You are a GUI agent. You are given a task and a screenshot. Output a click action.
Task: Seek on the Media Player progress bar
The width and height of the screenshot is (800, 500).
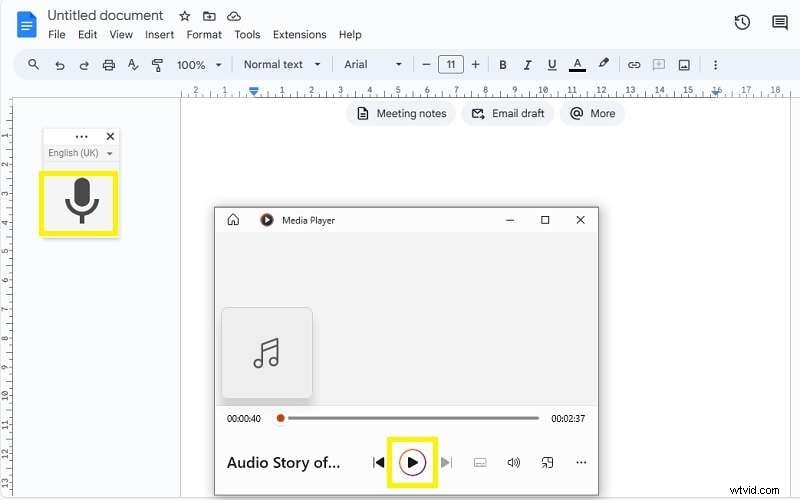click(x=409, y=418)
